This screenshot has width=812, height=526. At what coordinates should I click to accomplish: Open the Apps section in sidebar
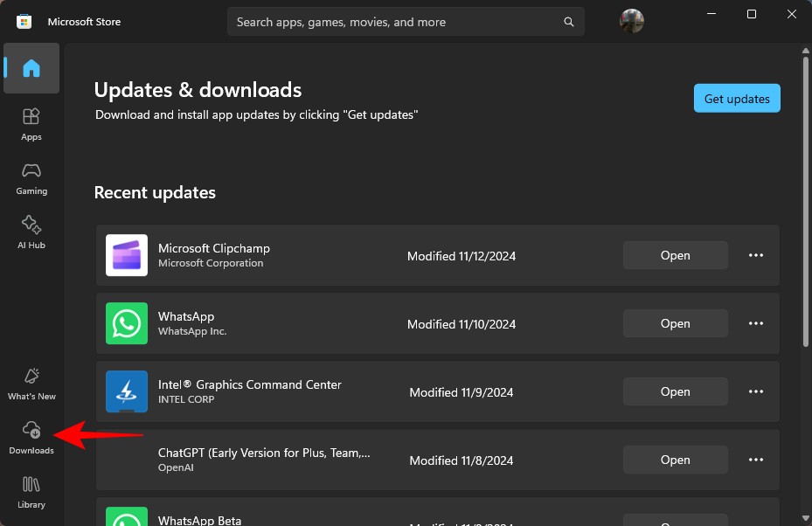click(31, 123)
